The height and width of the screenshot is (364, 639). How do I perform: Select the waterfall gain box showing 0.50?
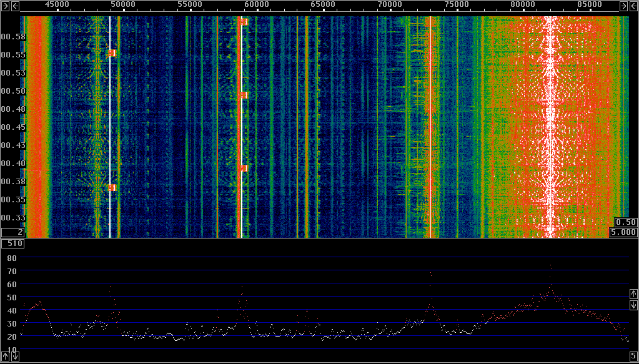[625, 222]
